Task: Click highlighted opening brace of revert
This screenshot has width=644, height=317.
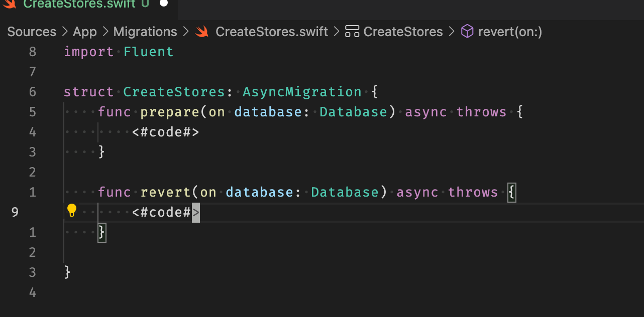Action: [x=512, y=192]
